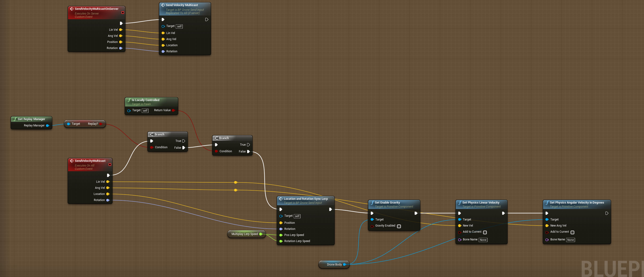This screenshot has height=277, width=644.
Task: Enable Add to Current on Angular Velocity node
Action: [572, 232]
